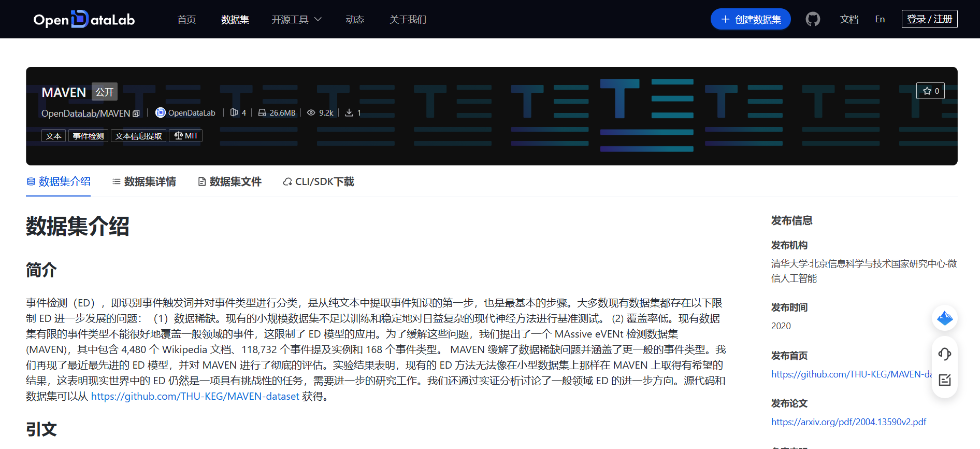980x449 pixels.
Task: Click the 2020 release year text
Action: [781, 326]
